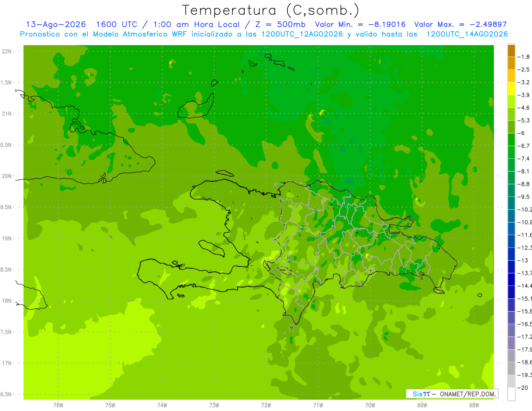Screen dimensions: 532x411
Task: Click the "-17.2" color scale value
Action: [x=525, y=337]
